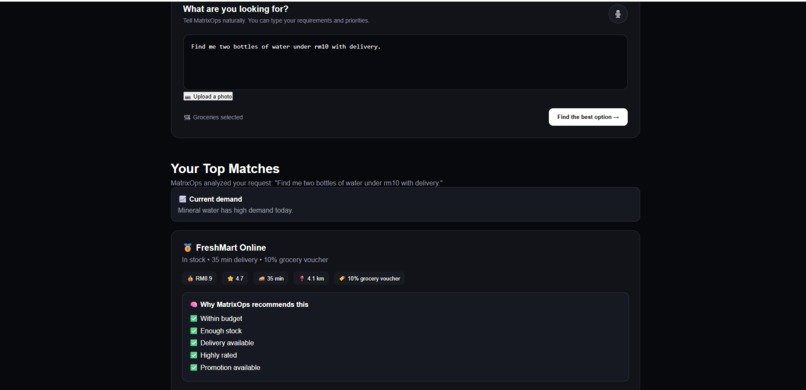
Task: Toggle the Within budget checkbox
Action: point(194,319)
